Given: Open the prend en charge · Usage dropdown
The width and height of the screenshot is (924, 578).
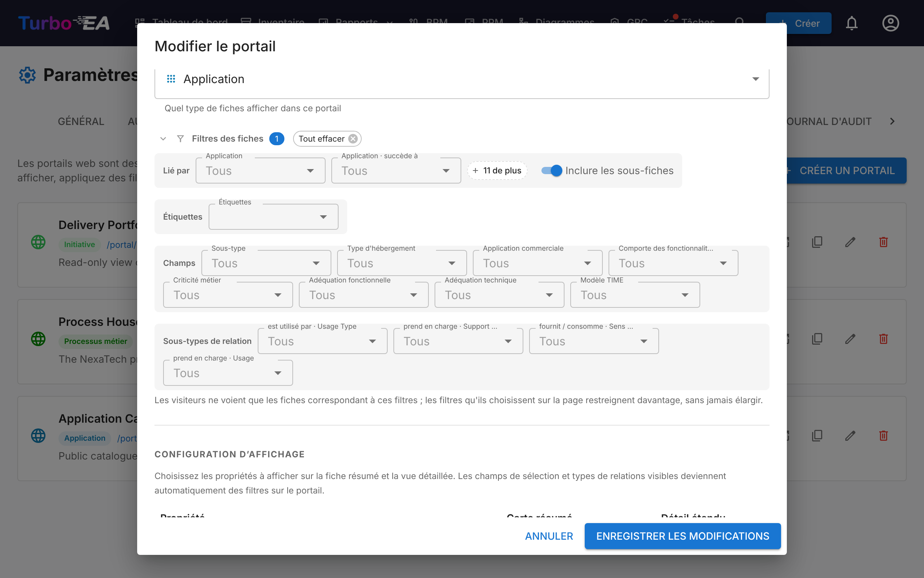Looking at the screenshot, I should pyautogui.click(x=228, y=373).
